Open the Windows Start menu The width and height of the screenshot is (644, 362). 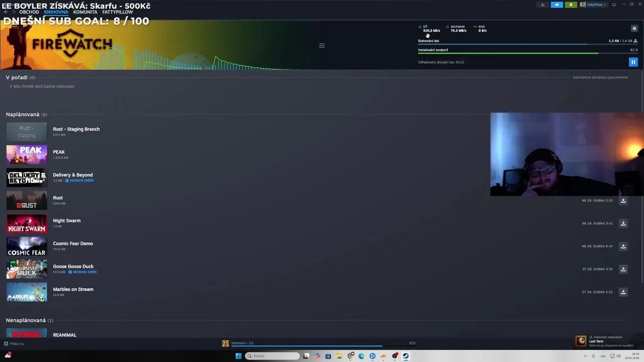point(238,356)
